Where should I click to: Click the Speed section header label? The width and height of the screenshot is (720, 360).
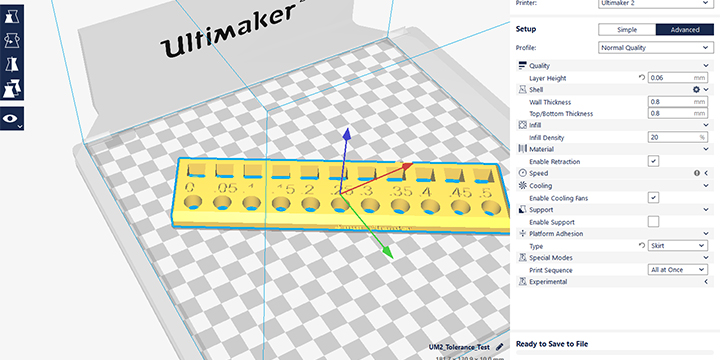(538, 174)
